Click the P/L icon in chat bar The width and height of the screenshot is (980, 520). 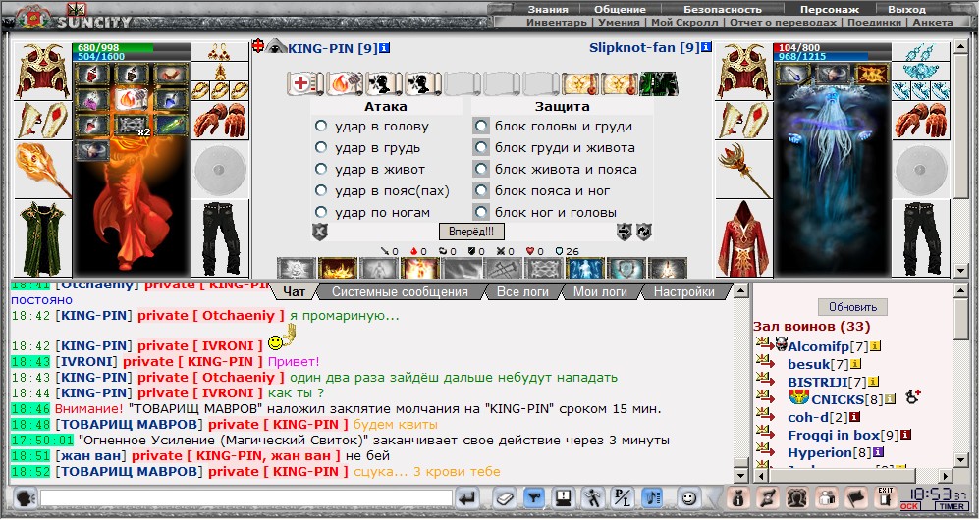623,498
